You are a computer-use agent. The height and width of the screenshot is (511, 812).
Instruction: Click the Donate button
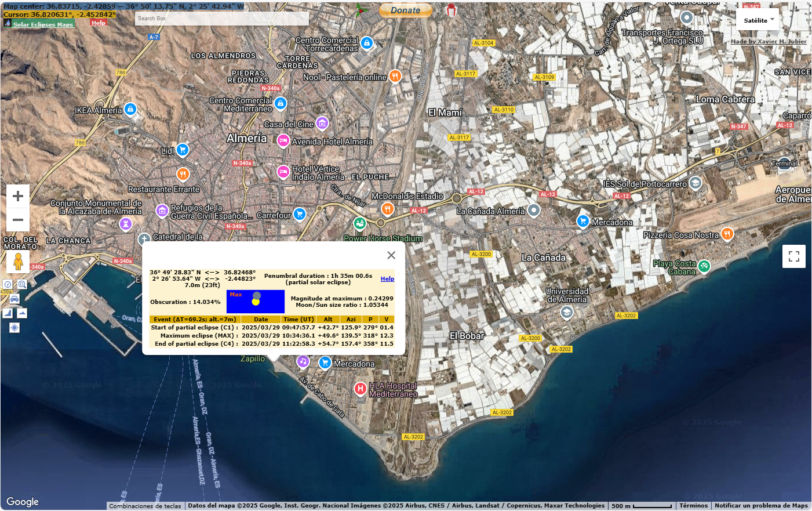405,10
